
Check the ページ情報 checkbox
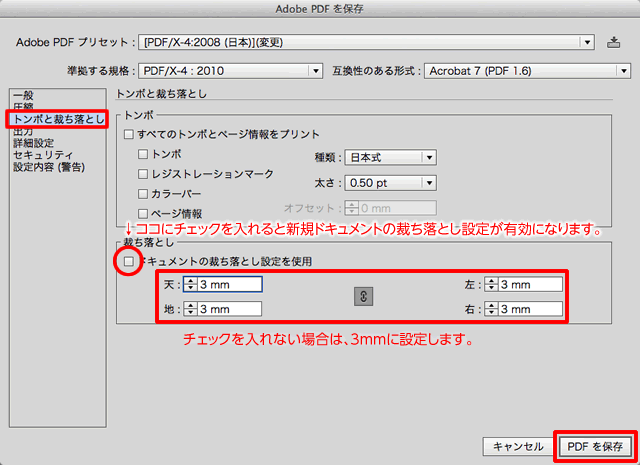click(143, 214)
